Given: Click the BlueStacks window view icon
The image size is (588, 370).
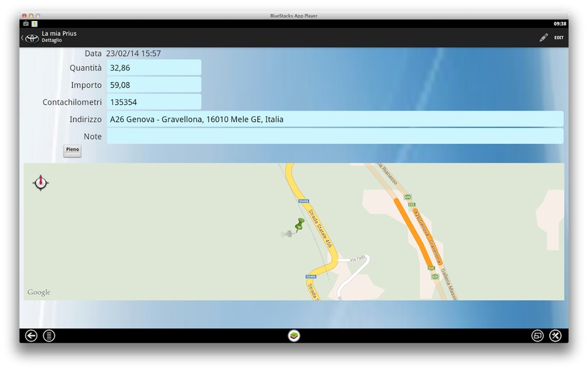Looking at the screenshot, I should coord(537,335).
